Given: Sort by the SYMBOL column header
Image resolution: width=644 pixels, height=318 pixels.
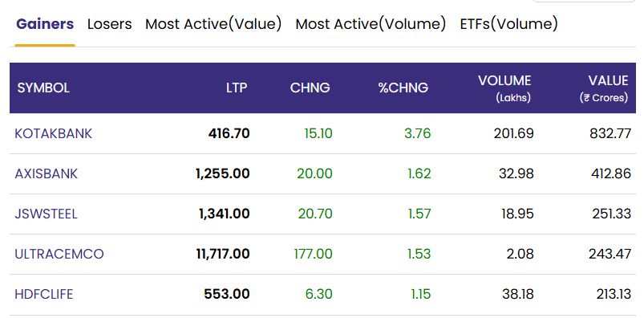Looking at the screenshot, I should coord(43,88).
